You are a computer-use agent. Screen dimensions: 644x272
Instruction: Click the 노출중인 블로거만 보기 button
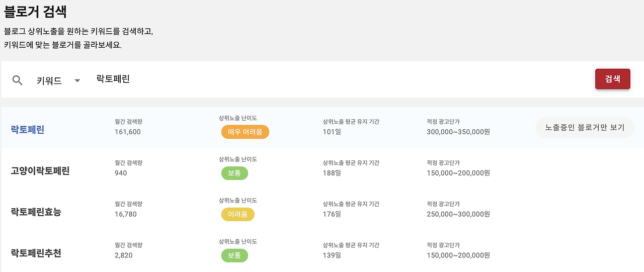click(585, 127)
